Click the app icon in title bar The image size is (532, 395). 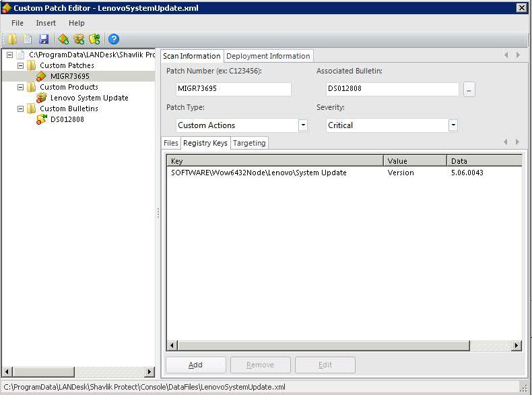(x=7, y=8)
